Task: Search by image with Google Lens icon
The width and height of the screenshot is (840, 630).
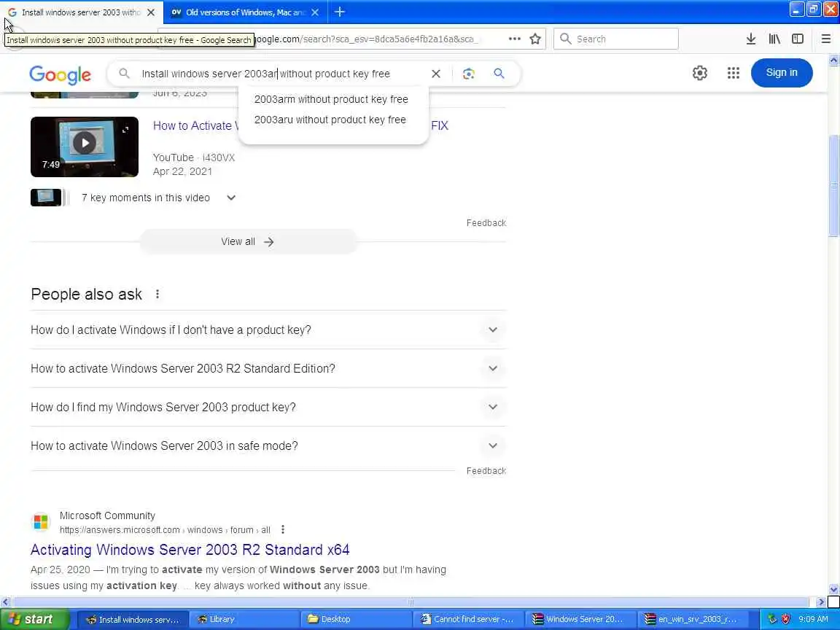Action: click(x=468, y=74)
